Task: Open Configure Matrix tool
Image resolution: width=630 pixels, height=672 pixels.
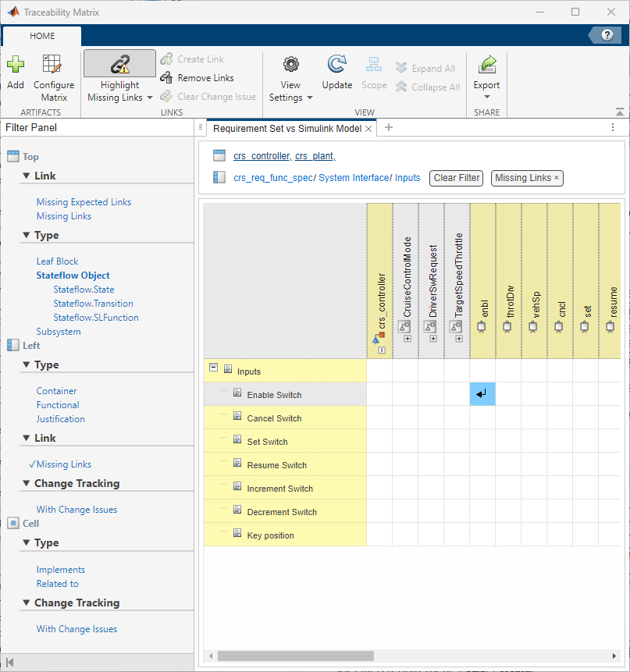Action: (54, 78)
